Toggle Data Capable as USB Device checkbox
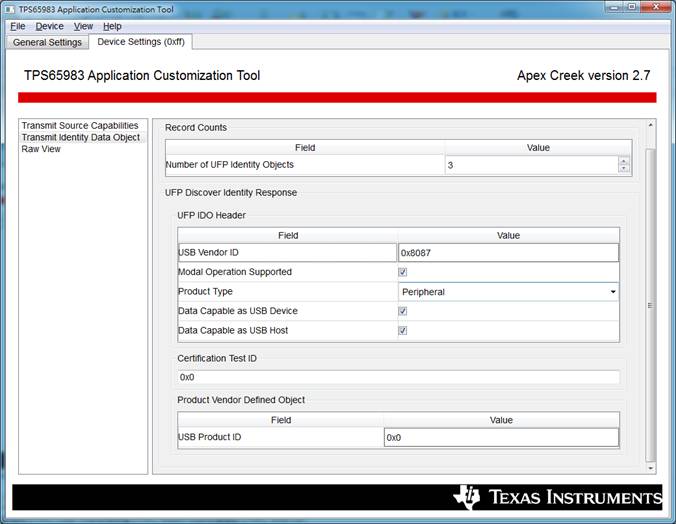 [403, 311]
